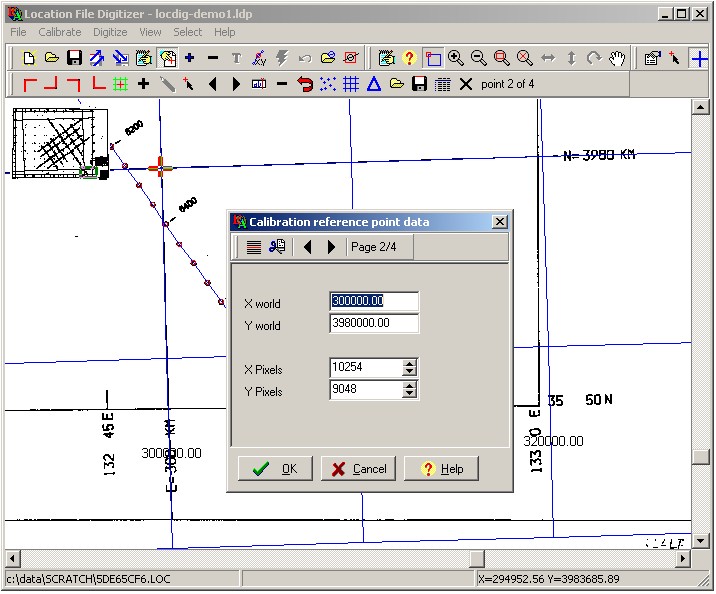Click the X world input field
The image size is (716, 594).
click(x=374, y=301)
